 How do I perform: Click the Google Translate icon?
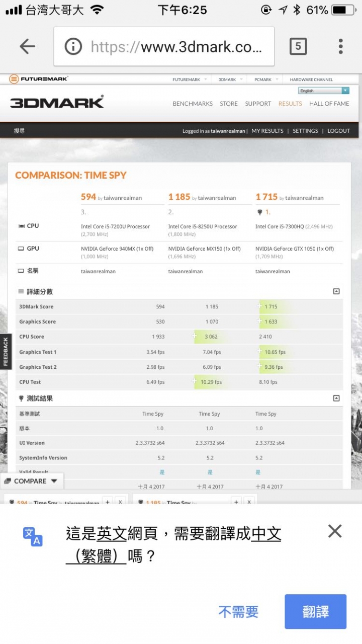click(33, 536)
